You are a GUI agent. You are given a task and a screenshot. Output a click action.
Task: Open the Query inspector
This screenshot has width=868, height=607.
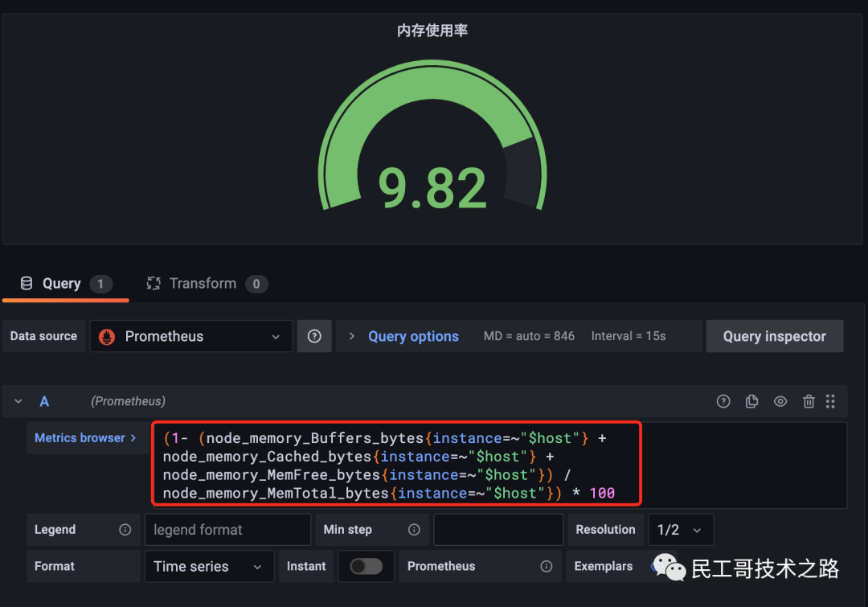click(x=775, y=336)
